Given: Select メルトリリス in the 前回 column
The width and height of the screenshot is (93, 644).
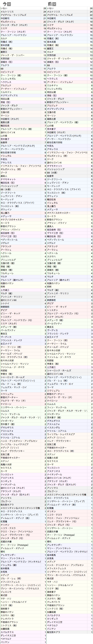Looking at the screenshot, I should tap(54, 12).
